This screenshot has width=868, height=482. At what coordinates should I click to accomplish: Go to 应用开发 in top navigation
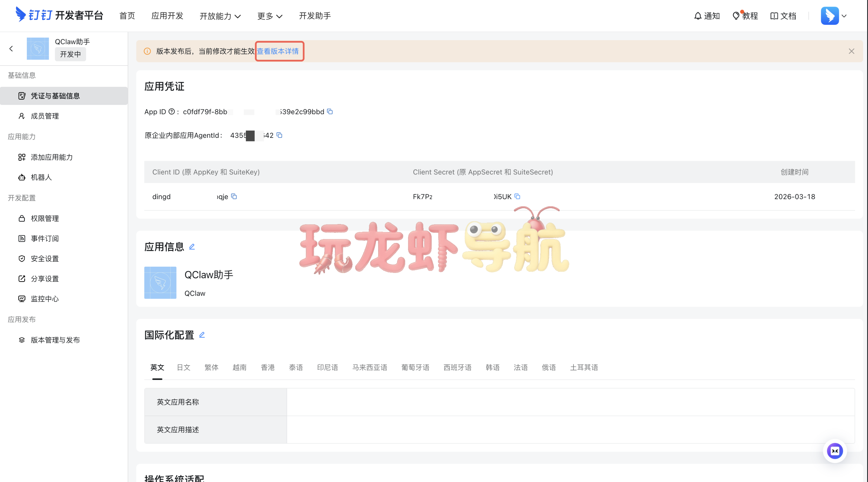point(167,16)
